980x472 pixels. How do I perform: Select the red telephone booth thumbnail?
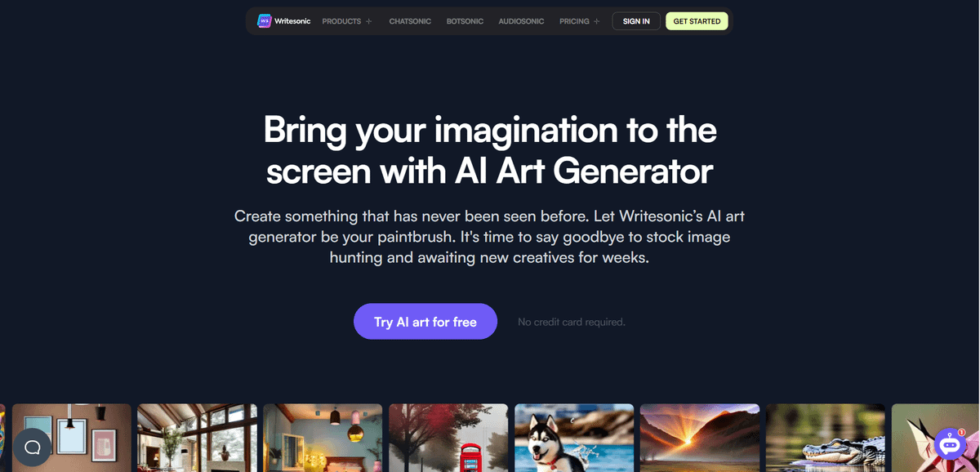point(448,438)
